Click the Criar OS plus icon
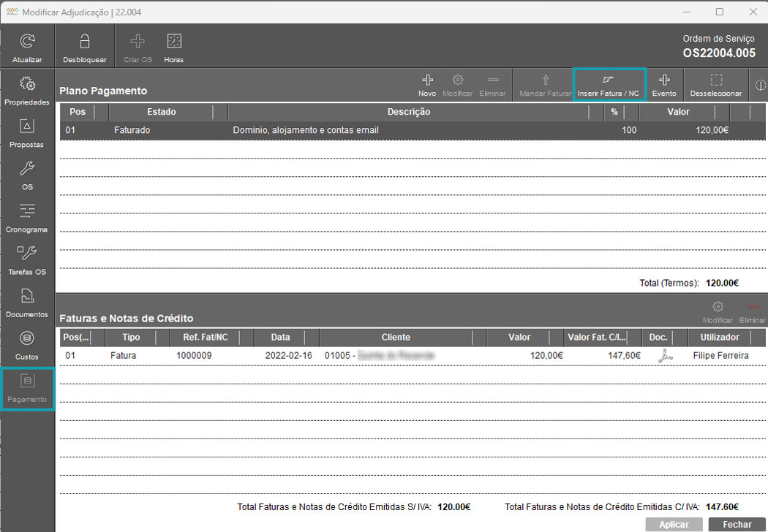 (x=138, y=41)
